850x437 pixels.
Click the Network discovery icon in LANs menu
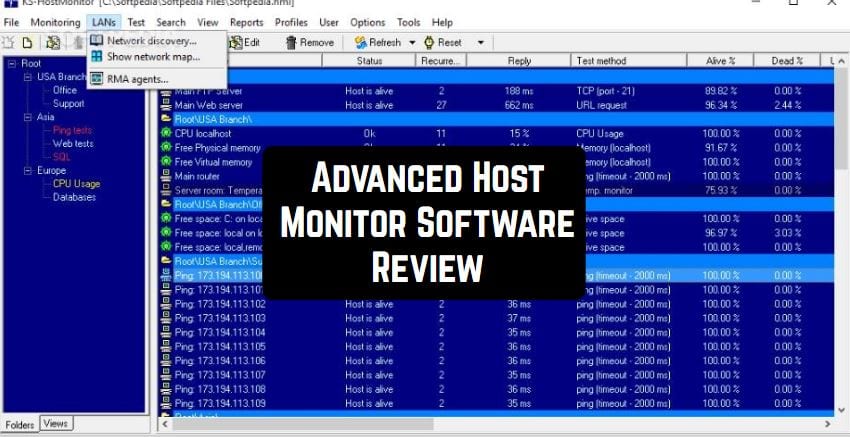click(96, 41)
